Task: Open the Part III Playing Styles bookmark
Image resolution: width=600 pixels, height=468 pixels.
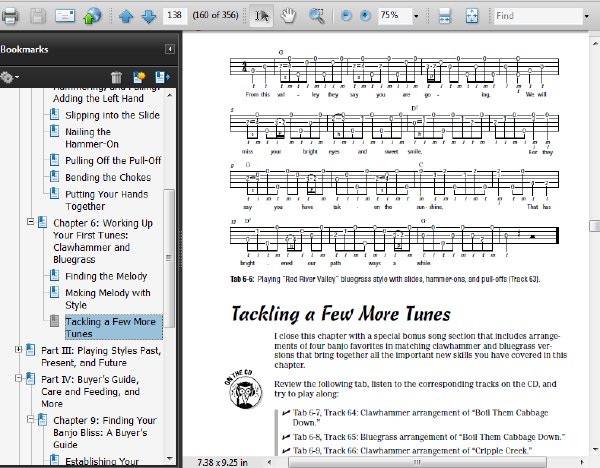Action: pyautogui.click(x=101, y=356)
